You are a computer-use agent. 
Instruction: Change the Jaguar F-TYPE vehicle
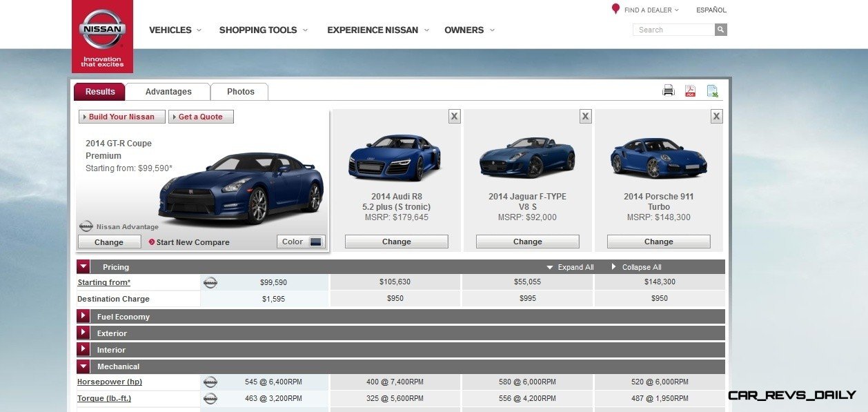coord(528,242)
